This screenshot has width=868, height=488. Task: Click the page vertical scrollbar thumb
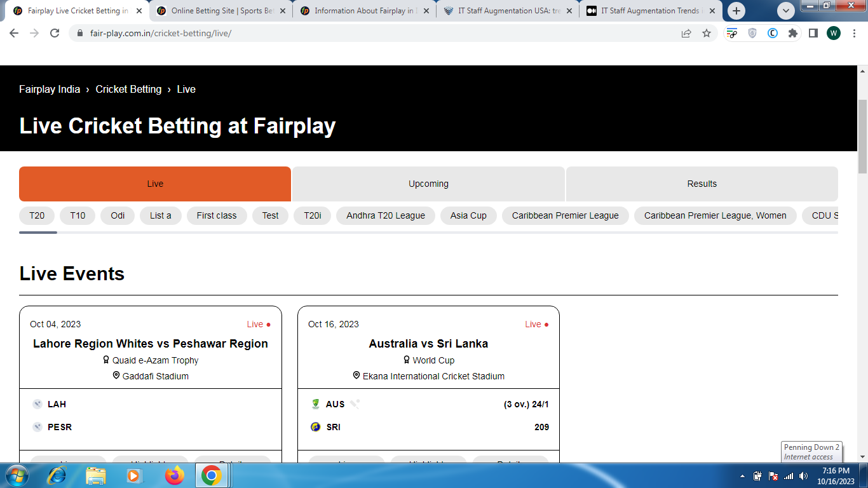[862, 137]
